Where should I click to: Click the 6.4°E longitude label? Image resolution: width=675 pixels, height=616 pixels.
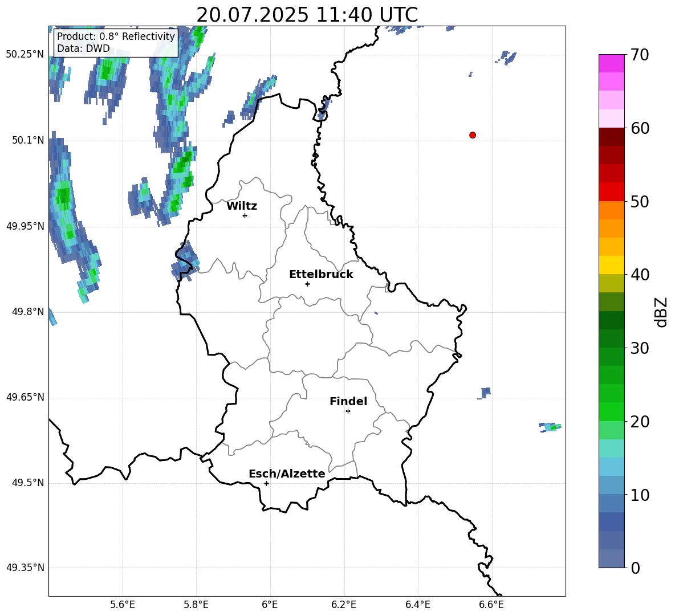[417, 605]
